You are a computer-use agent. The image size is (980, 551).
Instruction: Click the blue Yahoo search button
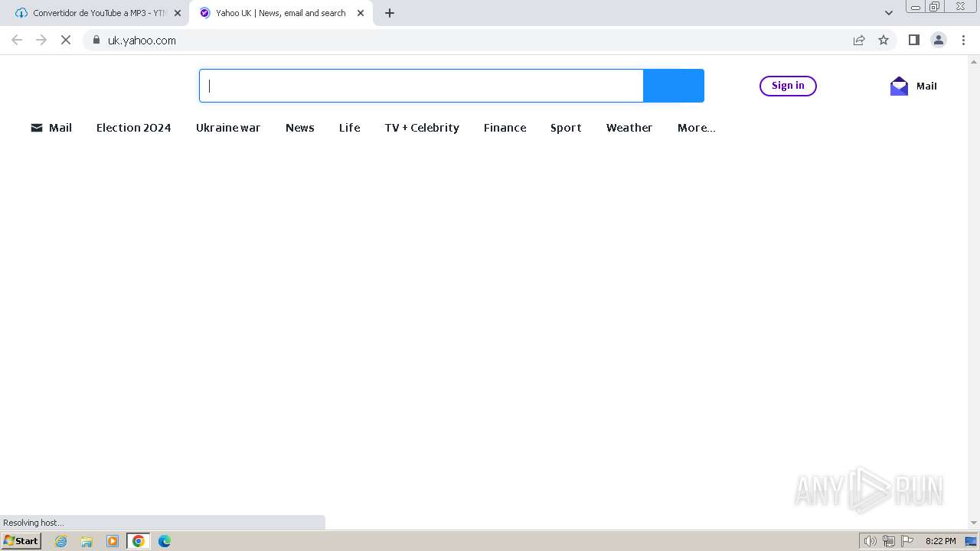pyautogui.click(x=674, y=86)
